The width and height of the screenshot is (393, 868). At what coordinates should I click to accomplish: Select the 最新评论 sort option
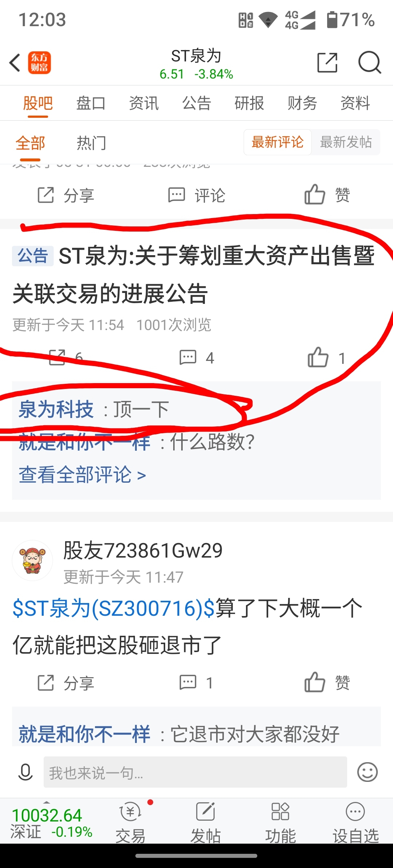tap(277, 142)
